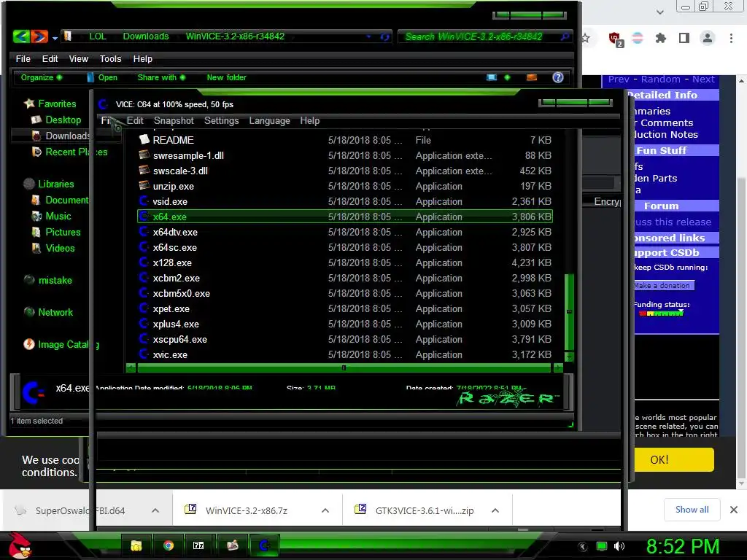
Task: Select Music under Libraries
Action: tap(51, 216)
